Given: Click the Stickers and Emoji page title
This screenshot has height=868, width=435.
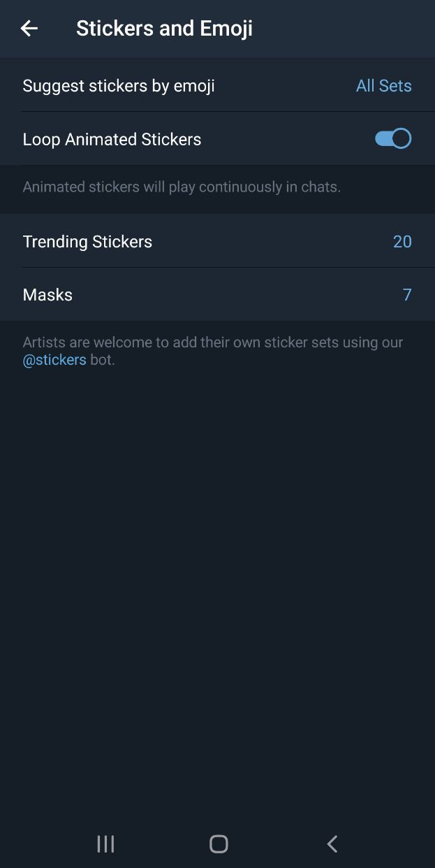Looking at the screenshot, I should pos(164,29).
